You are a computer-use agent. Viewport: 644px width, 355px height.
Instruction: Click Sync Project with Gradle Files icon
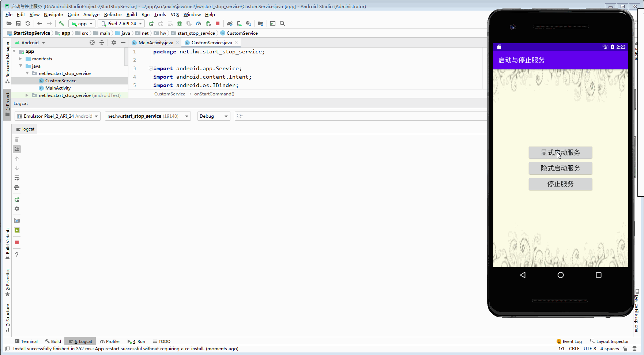pos(230,23)
